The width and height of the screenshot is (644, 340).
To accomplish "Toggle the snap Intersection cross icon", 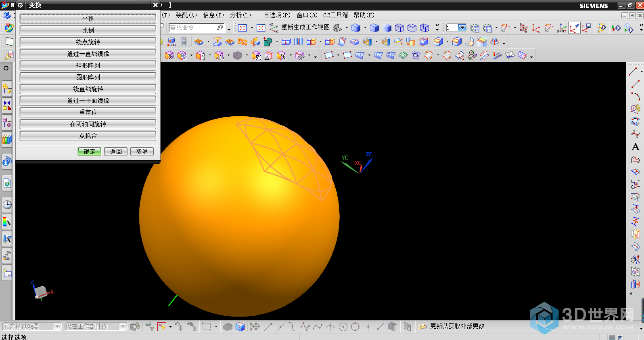I will [x=330, y=327].
